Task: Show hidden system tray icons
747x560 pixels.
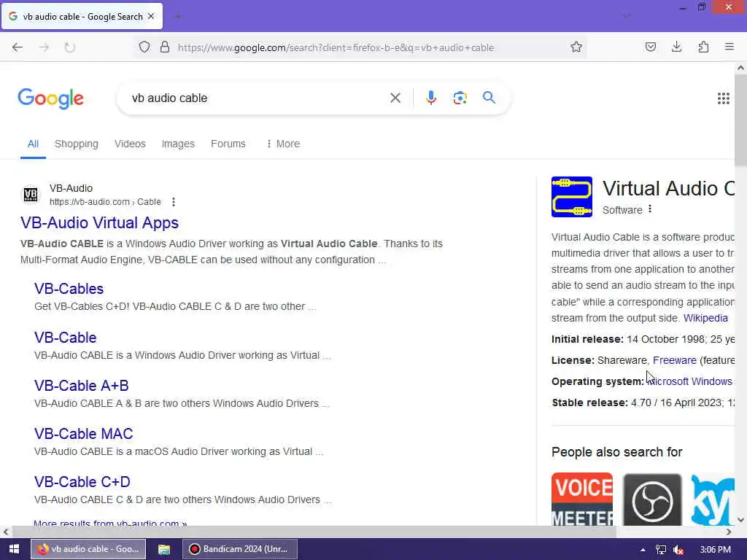Action: [643, 550]
